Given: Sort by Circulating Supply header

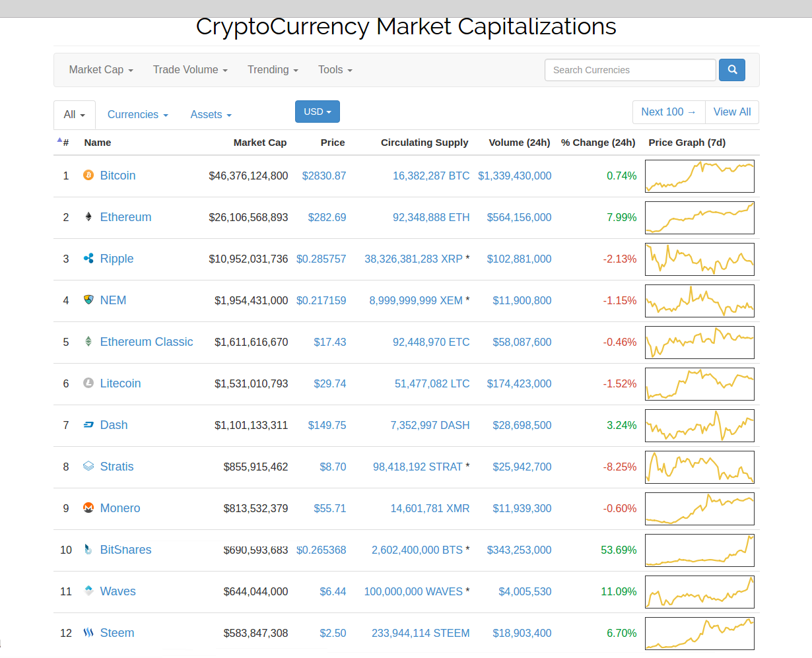Looking at the screenshot, I should (x=424, y=143).
